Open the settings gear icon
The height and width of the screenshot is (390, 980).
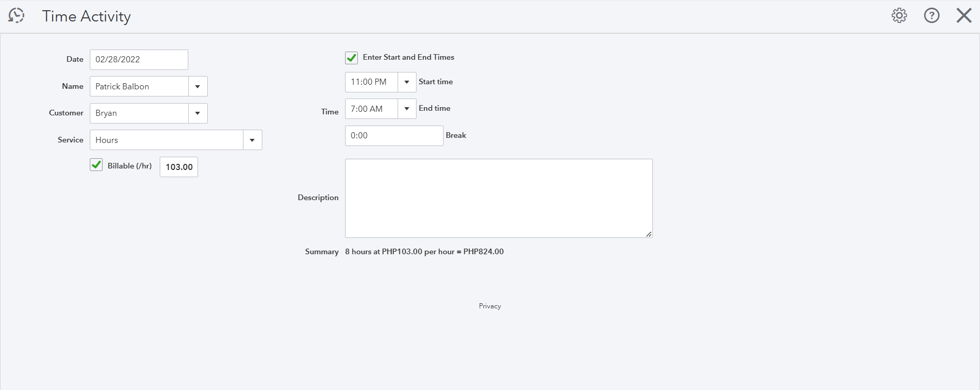point(899,16)
